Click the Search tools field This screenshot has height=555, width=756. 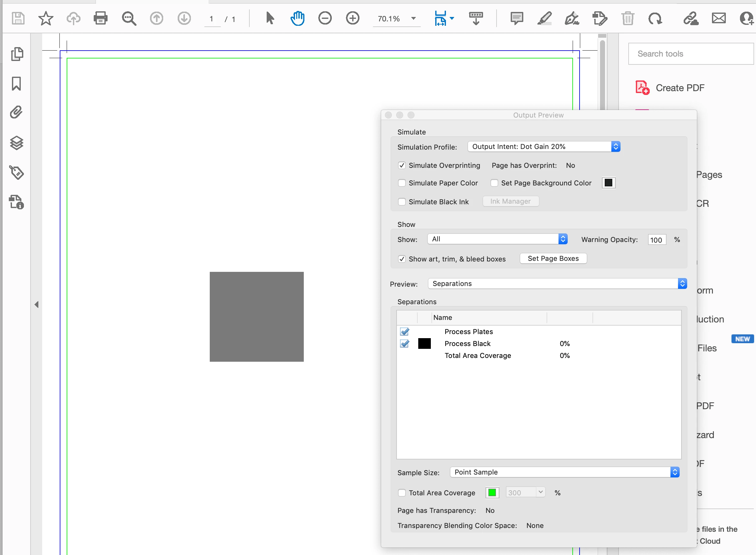(x=691, y=54)
